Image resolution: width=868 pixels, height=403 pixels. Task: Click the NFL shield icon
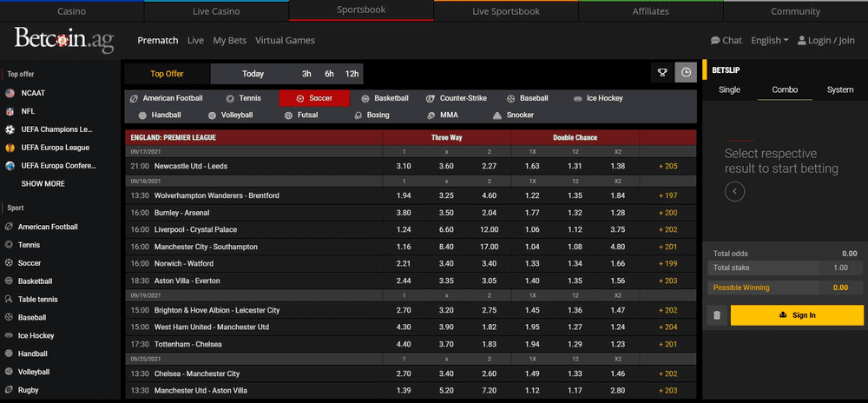point(10,111)
